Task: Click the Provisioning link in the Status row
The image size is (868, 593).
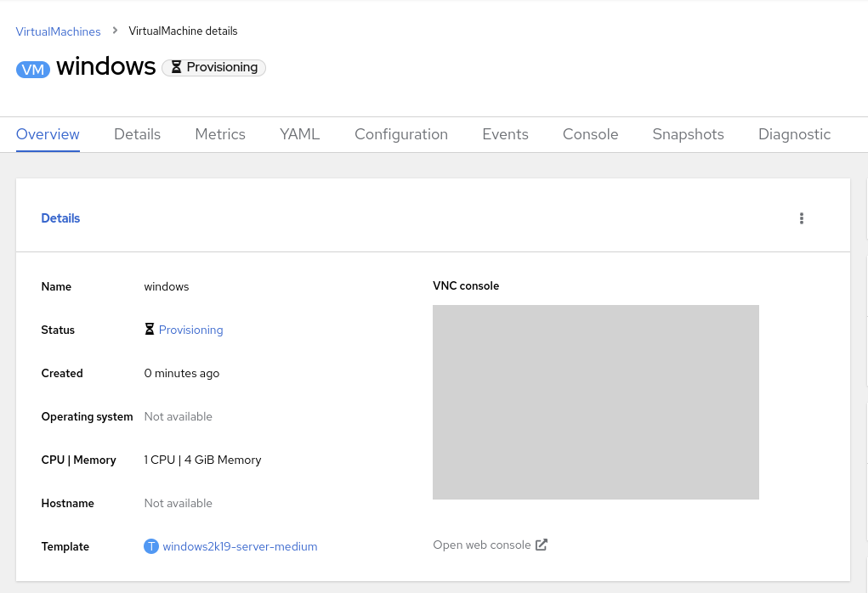Action: coord(190,330)
